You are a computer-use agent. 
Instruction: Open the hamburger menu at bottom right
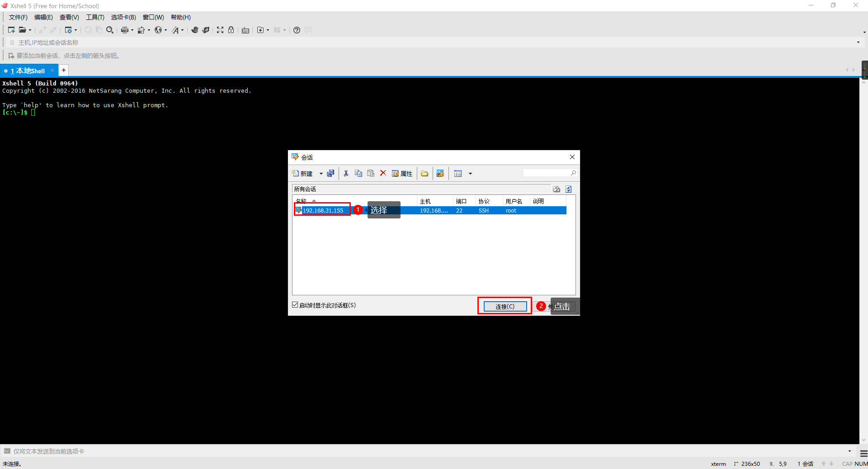863,453
